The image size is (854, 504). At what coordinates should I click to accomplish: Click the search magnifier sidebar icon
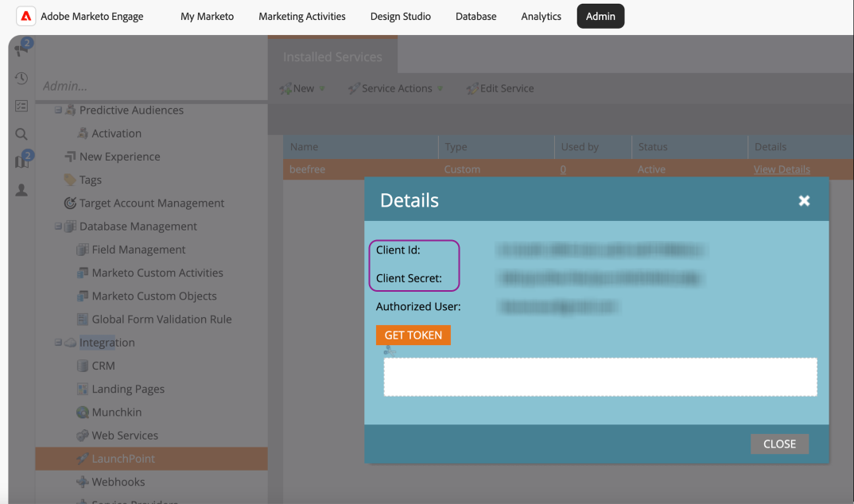tap(21, 134)
